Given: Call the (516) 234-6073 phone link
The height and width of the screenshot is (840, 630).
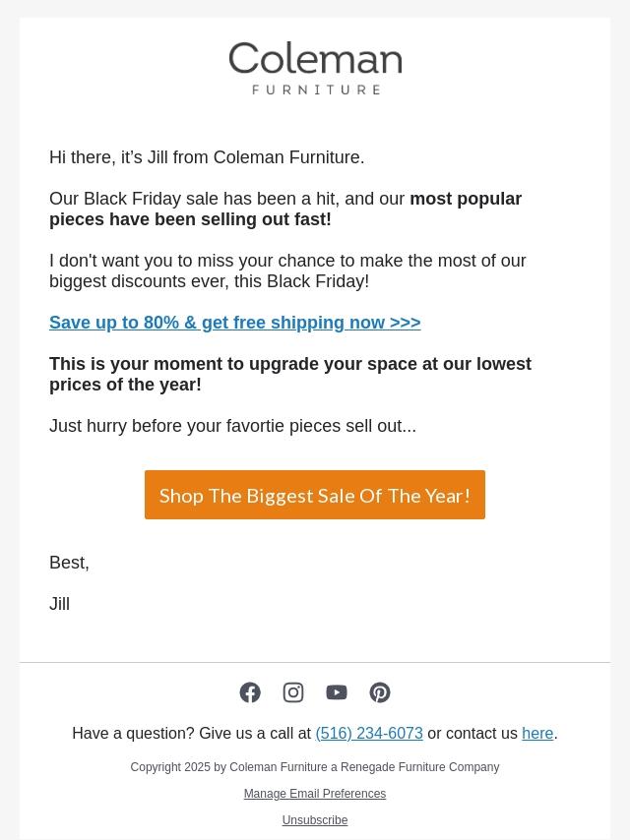Looking at the screenshot, I should [369, 733].
